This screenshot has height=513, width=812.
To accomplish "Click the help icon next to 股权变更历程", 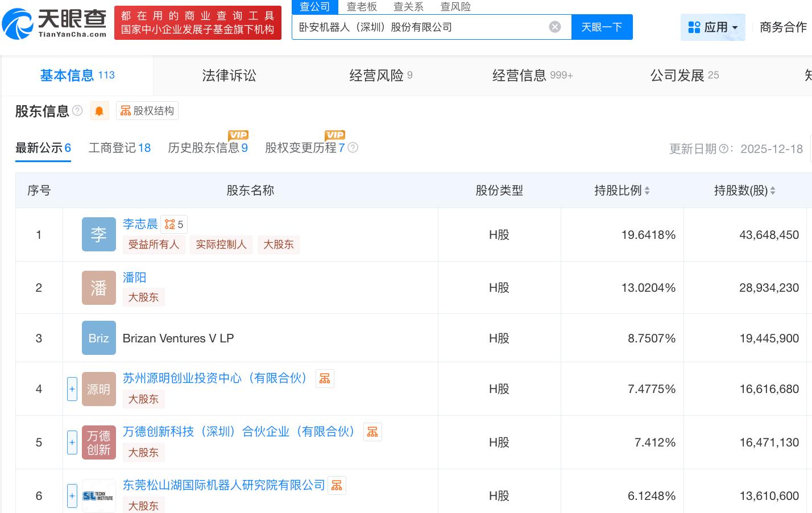I will [353, 148].
